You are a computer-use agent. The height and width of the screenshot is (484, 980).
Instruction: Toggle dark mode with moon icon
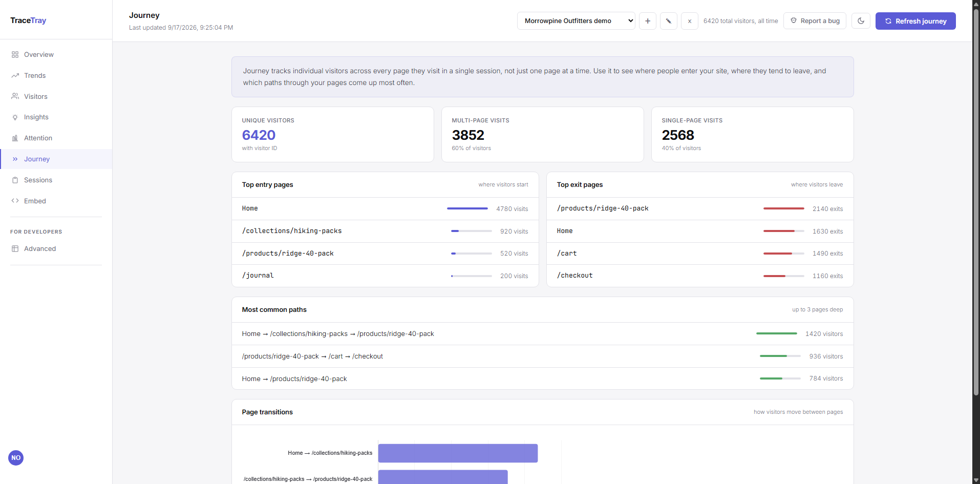pyautogui.click(x=861, y=21)
